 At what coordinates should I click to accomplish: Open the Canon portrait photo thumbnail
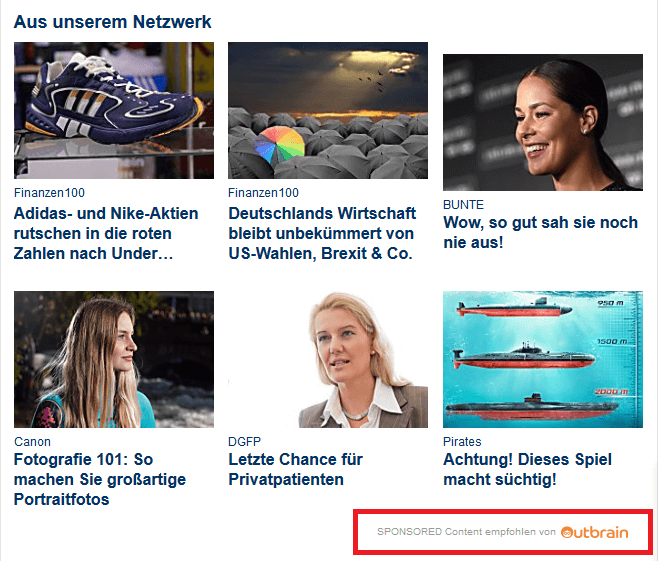pos(114,359)
